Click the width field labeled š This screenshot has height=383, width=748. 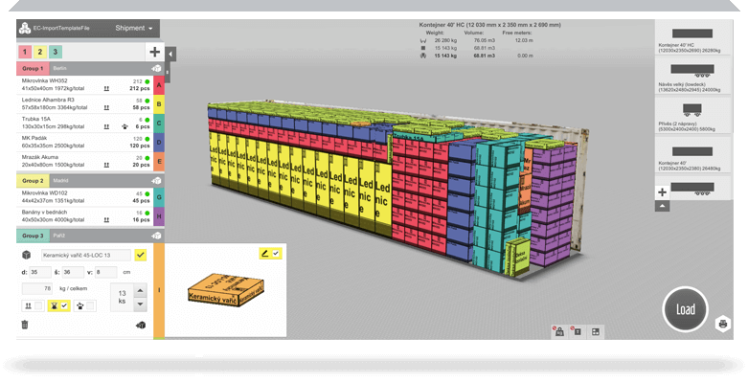[x=73, y=272]
